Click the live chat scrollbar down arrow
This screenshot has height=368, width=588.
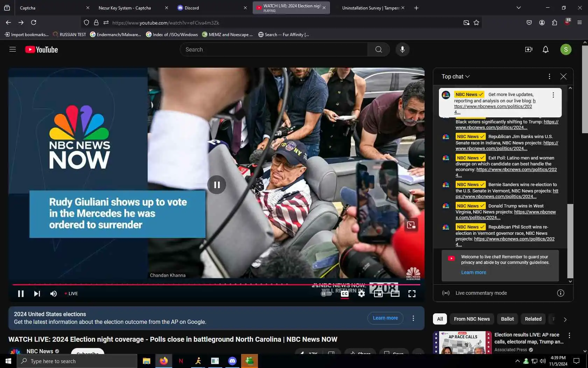point(570,281)
